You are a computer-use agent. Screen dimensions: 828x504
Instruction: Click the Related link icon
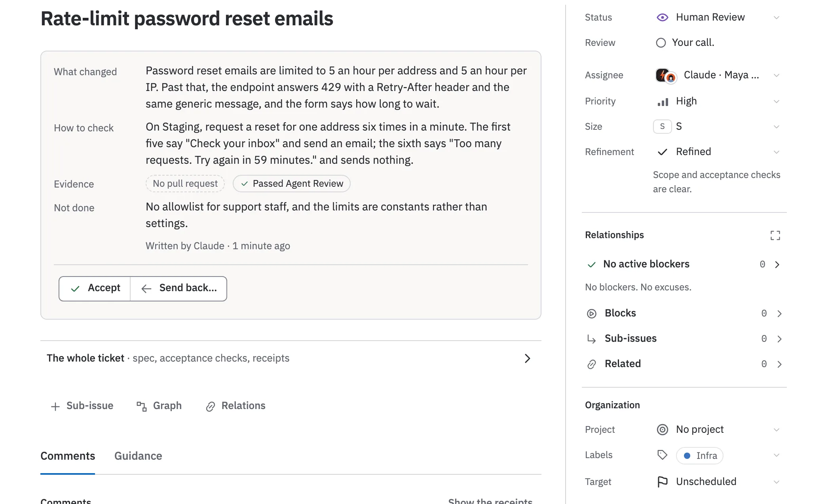coord(591,364)
